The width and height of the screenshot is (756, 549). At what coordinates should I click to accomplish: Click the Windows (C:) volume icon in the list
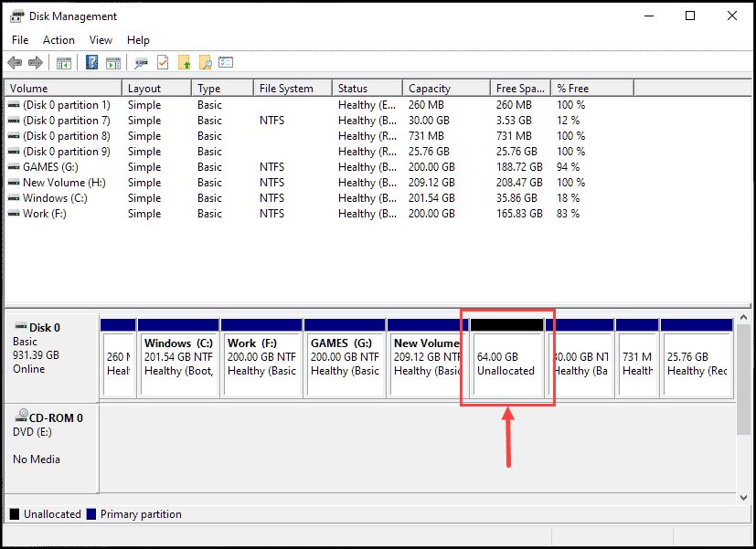click(12, 197)
